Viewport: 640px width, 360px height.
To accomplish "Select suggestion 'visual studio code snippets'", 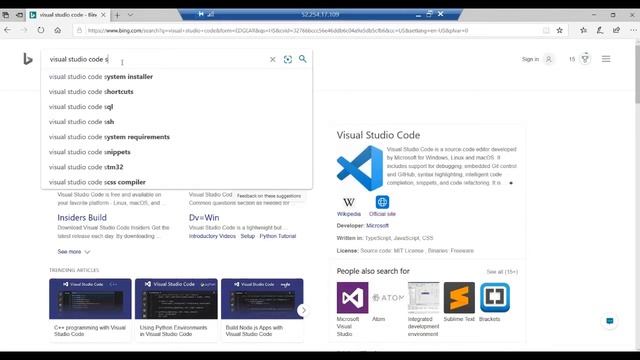I will pos(177,152).
